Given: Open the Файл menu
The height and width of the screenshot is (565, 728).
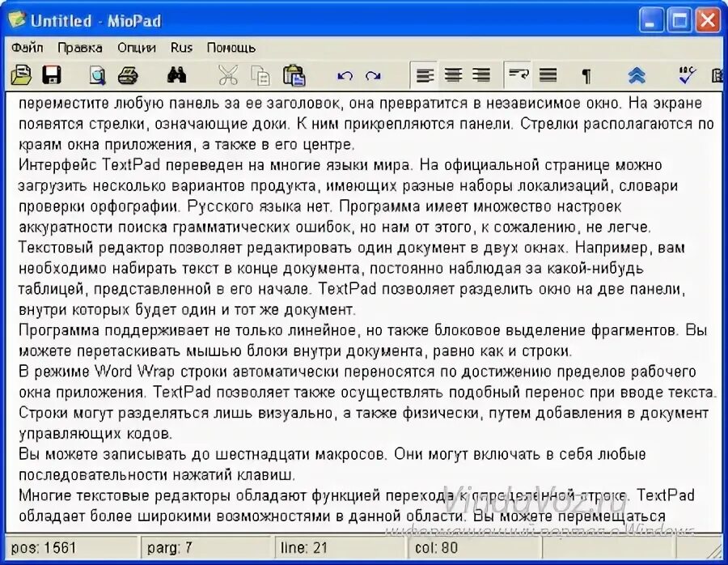Looking at the screenshot, I should [x=27, y=48].
